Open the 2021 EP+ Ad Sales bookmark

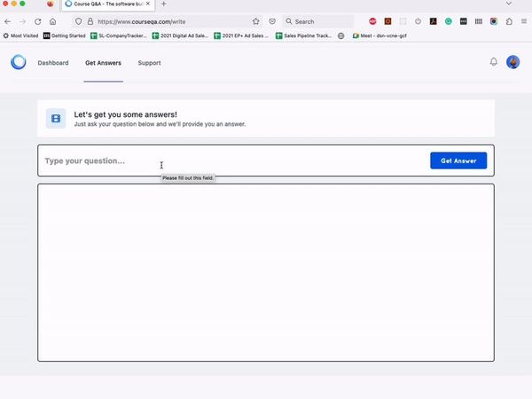[241, 35]
